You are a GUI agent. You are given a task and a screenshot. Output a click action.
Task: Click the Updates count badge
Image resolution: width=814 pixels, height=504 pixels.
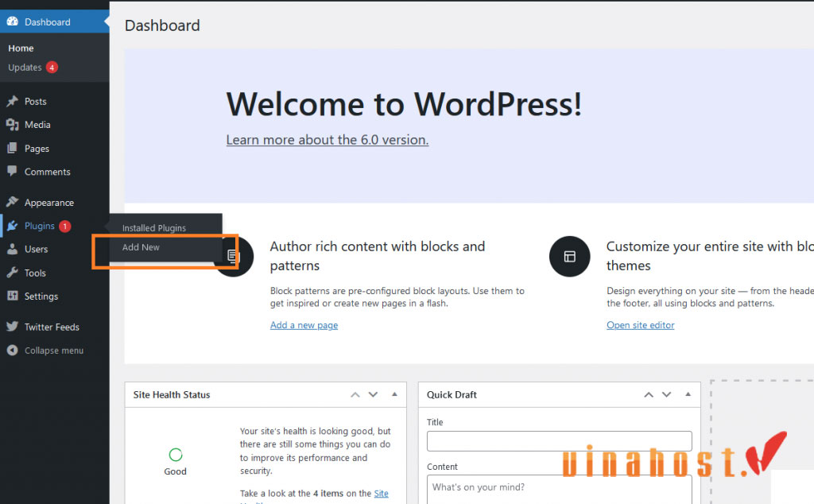coord(52,68)
